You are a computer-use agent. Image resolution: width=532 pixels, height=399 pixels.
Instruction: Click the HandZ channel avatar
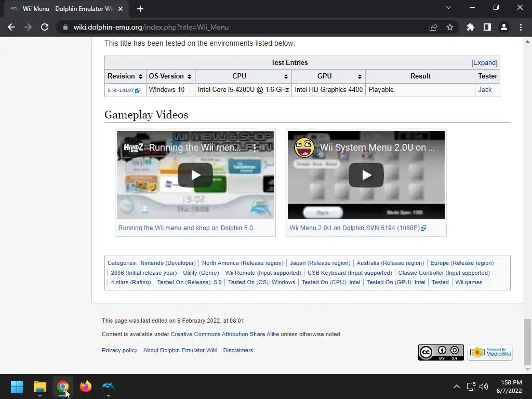pos(133,148)
